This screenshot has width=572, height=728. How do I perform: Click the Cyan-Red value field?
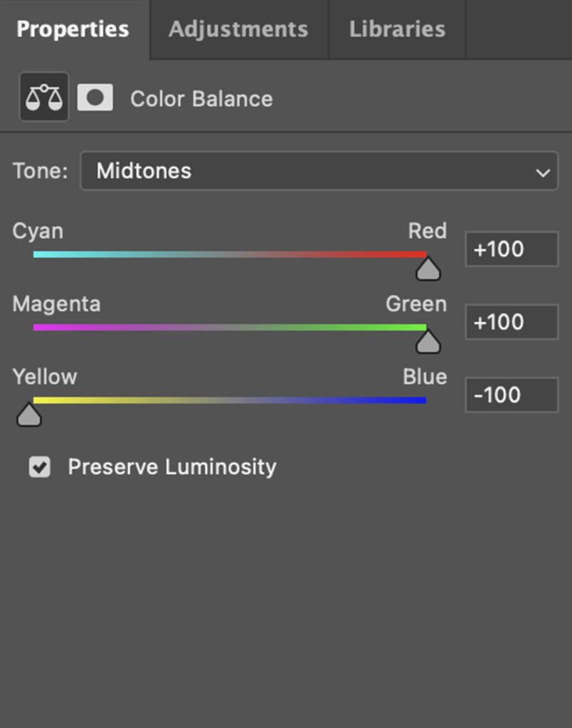pyautogui.click(x=512, y=250)
